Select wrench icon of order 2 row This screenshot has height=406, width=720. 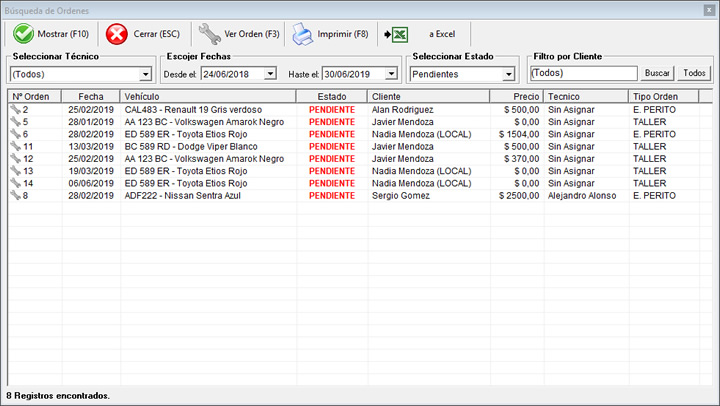[15, 109]
